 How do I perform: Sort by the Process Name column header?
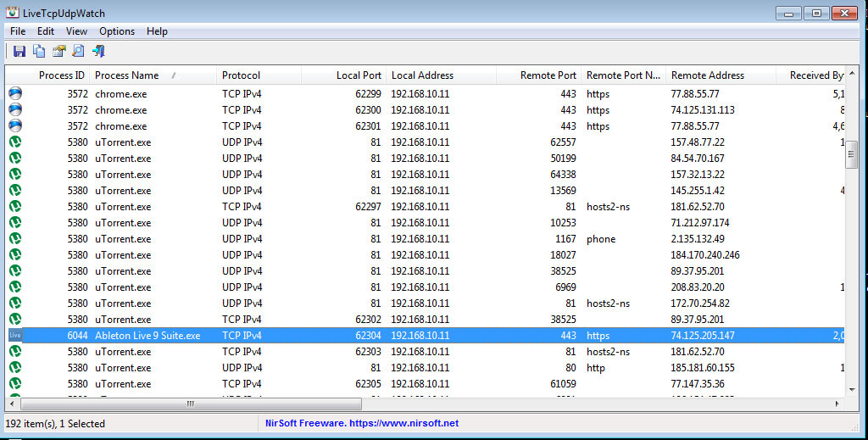(153, 75)
